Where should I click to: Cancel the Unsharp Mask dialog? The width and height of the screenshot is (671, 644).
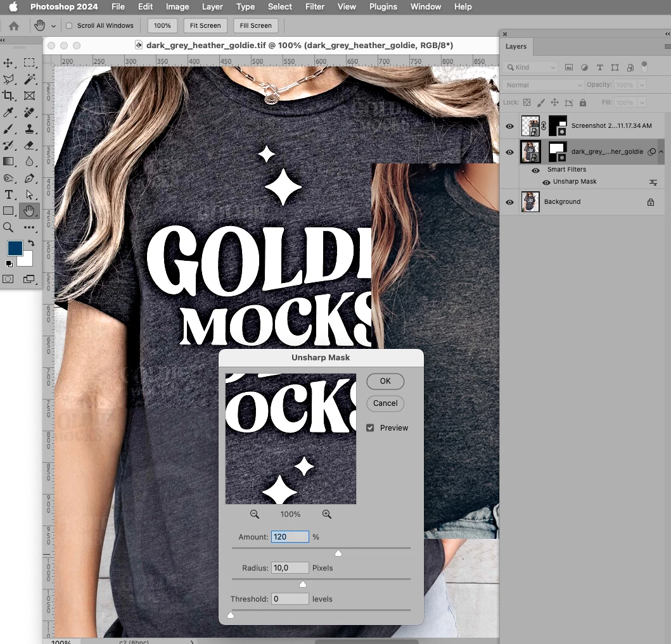click(x=385, y=403)
